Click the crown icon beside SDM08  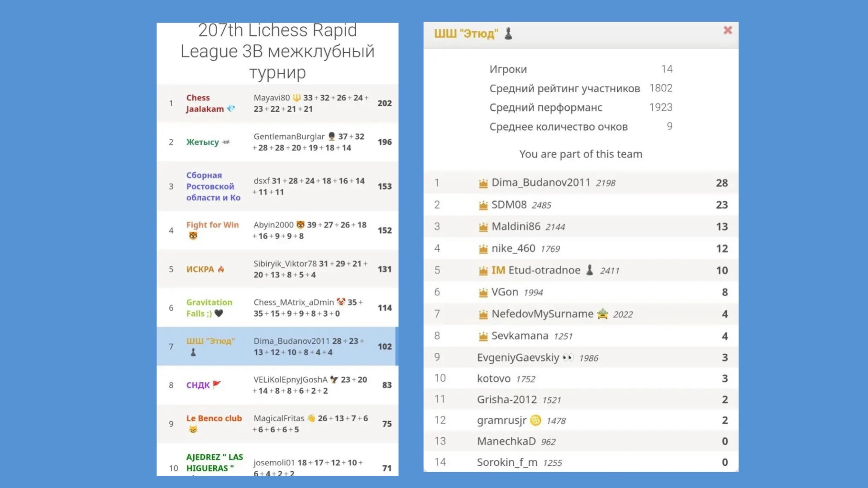pyautogui.click(x=483, y=205)
